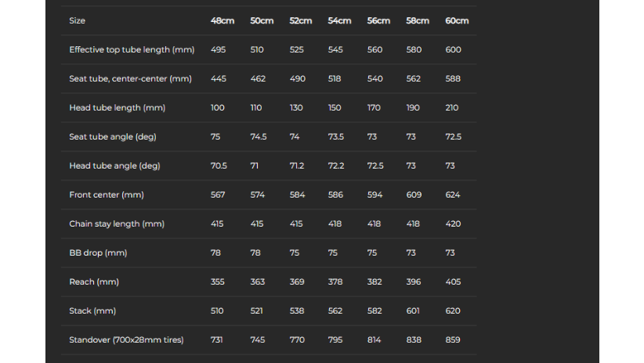Click the Front center row label
The height and width of the screenshot is (363, 644).
(107, 195)
